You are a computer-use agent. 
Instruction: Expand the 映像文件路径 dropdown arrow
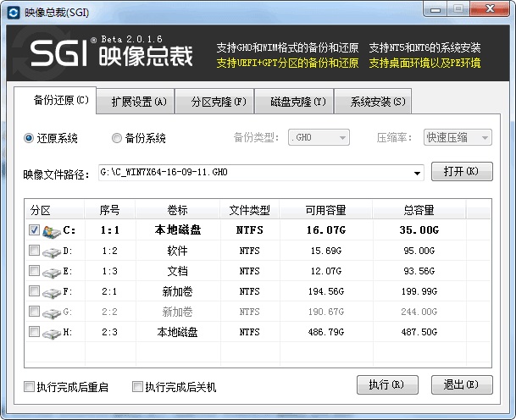point(418,173)
